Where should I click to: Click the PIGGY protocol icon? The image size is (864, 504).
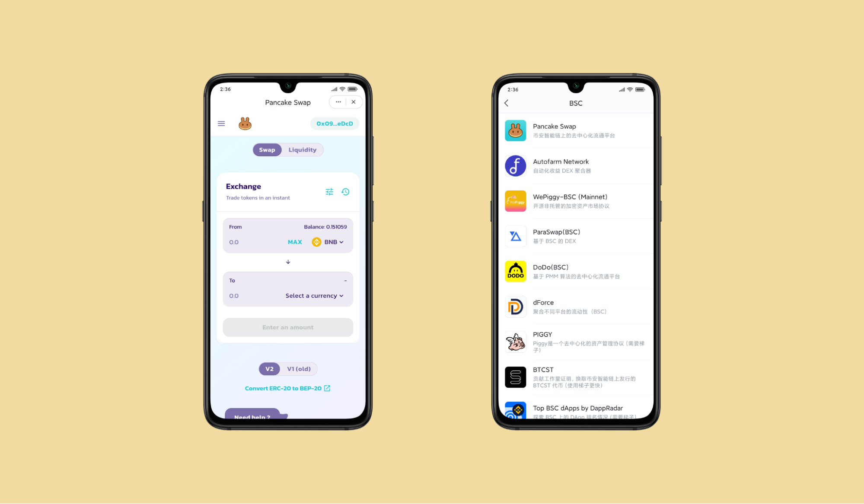515,342
